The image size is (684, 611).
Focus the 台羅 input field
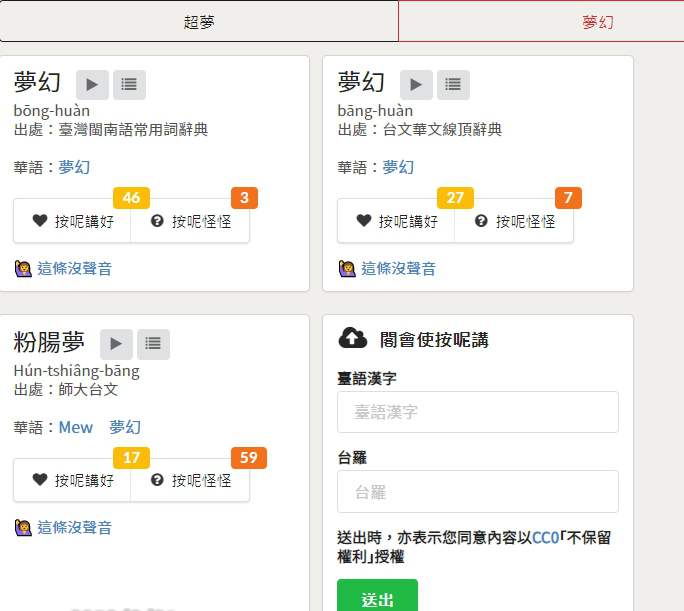[478, 492]
